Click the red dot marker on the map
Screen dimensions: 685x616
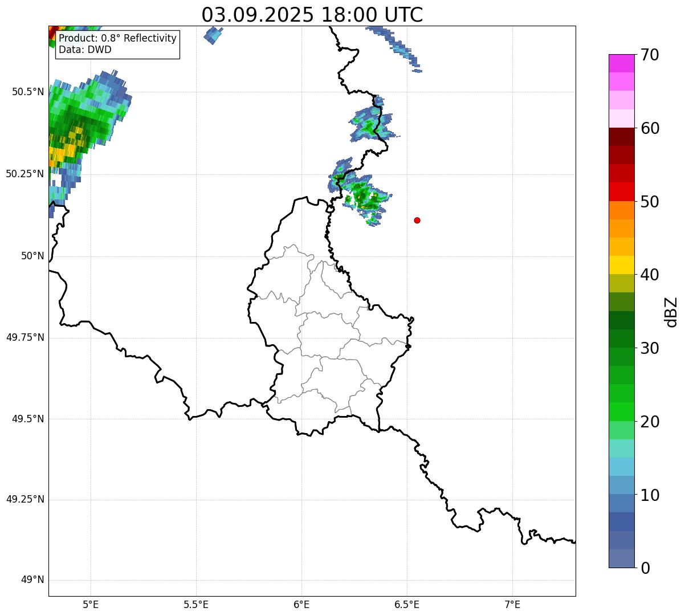click(x=417, y=220)
